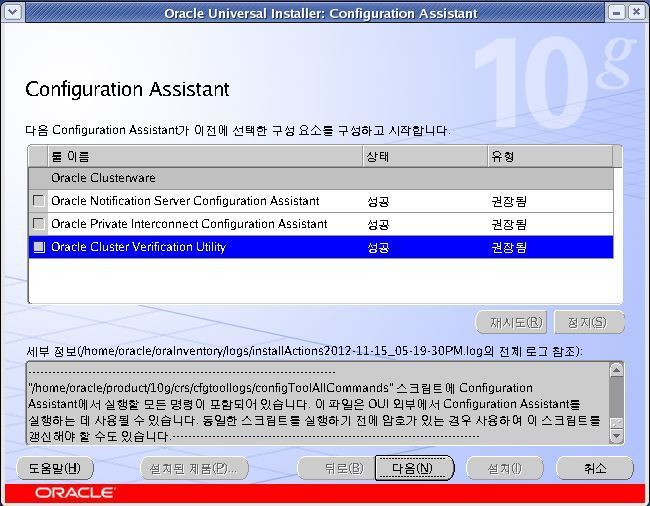This screenshot has width=650, height=506.
Task: Click the 설치(I) install button
Action: pyautogui.click(x=504, y=468)
